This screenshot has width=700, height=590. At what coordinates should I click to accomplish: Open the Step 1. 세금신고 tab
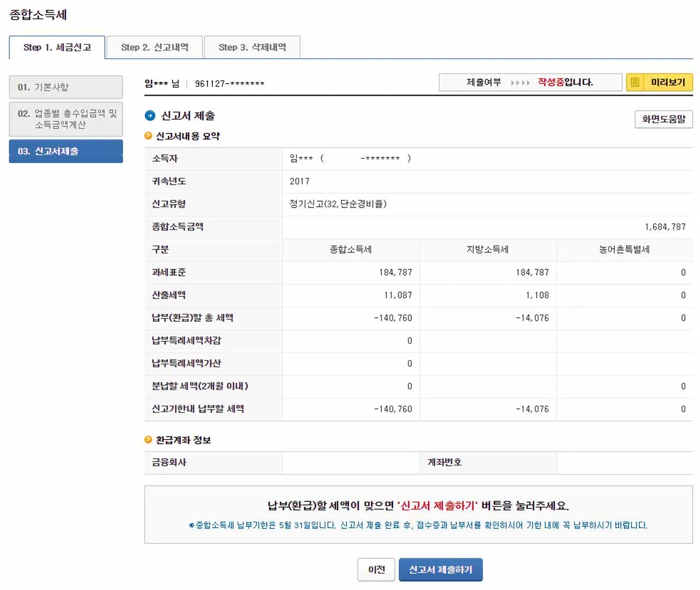coord(57,47)
